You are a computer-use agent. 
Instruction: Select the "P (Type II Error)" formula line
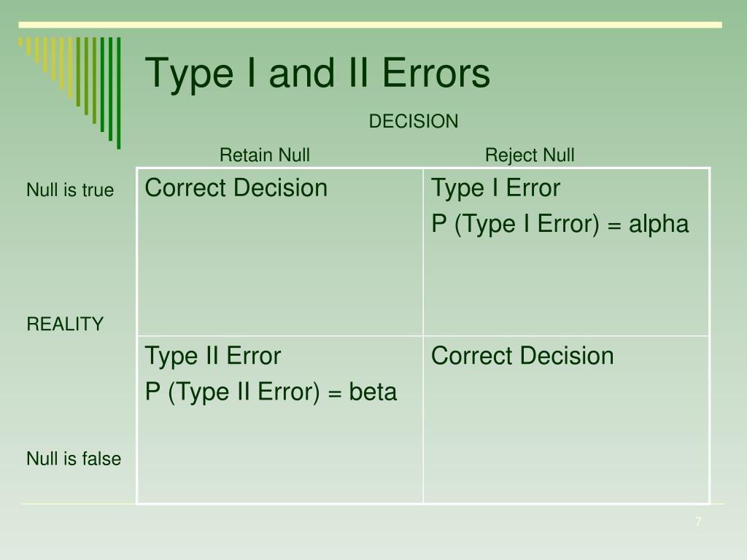tap(271, 392)
